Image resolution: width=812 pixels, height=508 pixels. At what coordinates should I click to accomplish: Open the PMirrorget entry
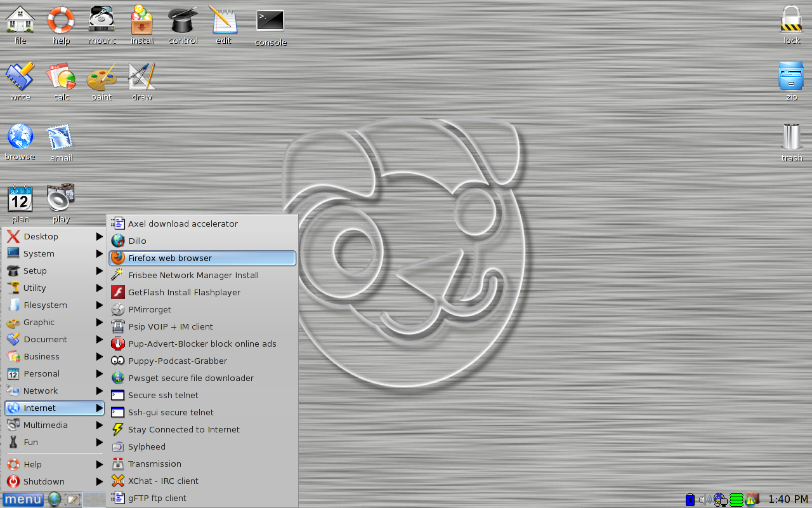(x=202, y=309)
